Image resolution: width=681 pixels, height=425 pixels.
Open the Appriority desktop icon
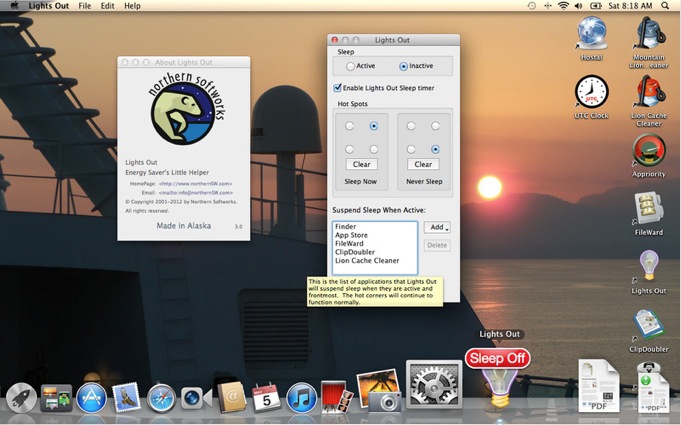click(649, 151)
